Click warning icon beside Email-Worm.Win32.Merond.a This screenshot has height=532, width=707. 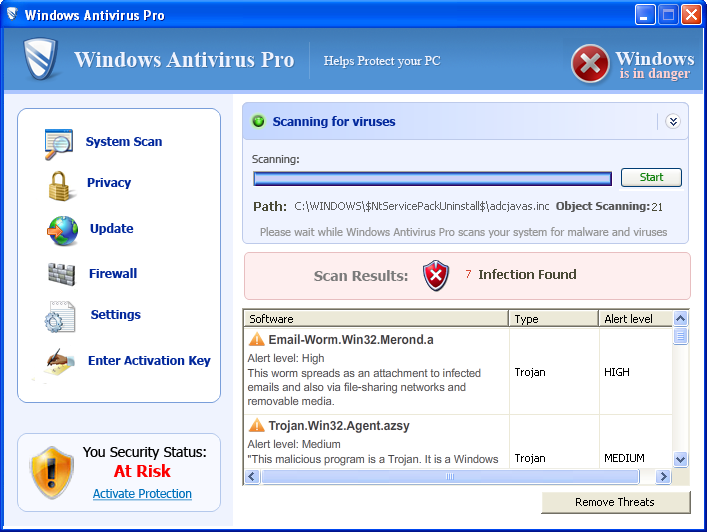(x=257, y=339)
